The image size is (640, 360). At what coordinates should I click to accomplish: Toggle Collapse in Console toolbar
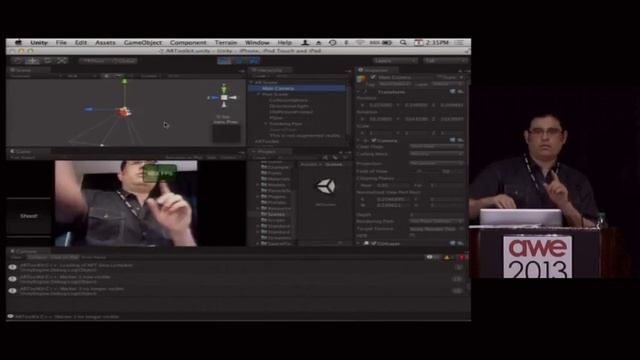tap(37, 258)
